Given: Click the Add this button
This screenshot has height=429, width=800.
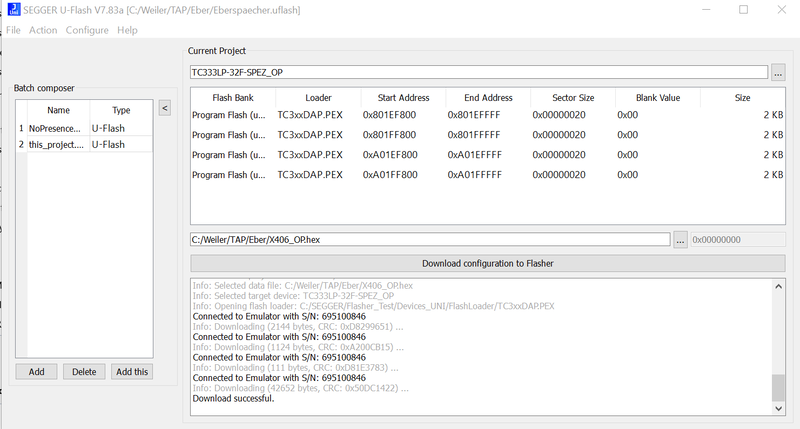Looking at the screenshot, I should pos(132,371).
